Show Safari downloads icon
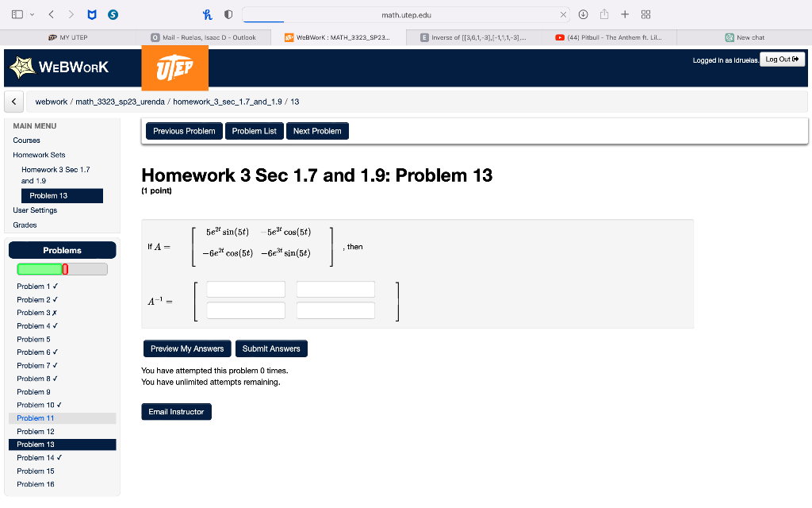 pos(583,14)
